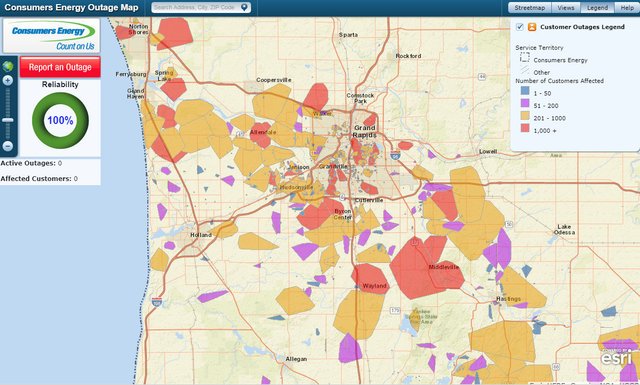Uncheck the Customer Outages Legend checkbox

point(520,27)
